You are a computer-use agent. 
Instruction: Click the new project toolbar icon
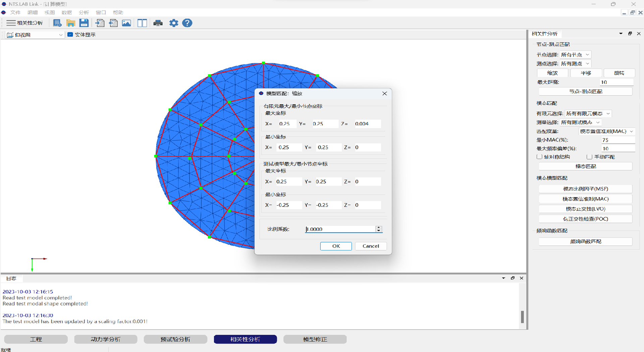click(57, 23)
